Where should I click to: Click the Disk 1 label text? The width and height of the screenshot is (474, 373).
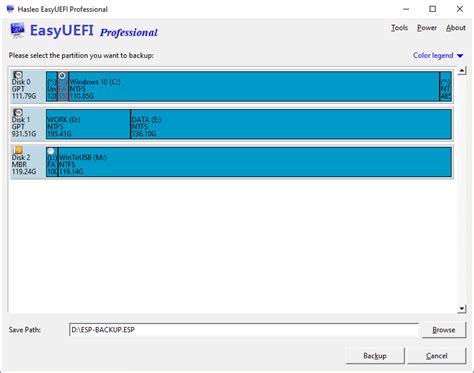click(21, 120)
